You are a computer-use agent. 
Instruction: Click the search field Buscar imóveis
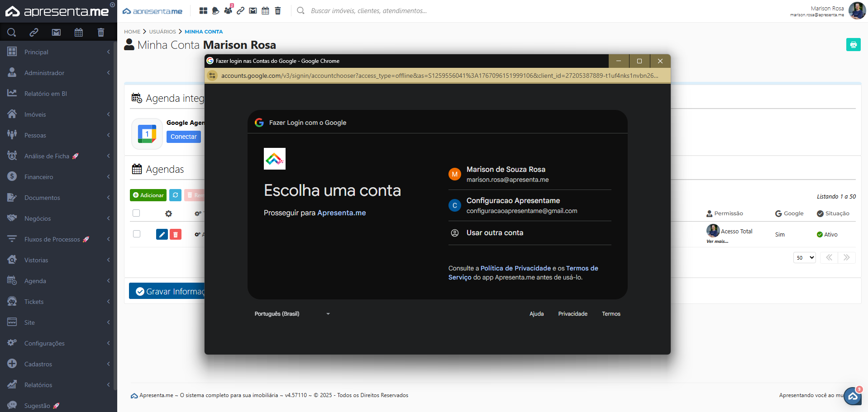click(x=369, y=11)
